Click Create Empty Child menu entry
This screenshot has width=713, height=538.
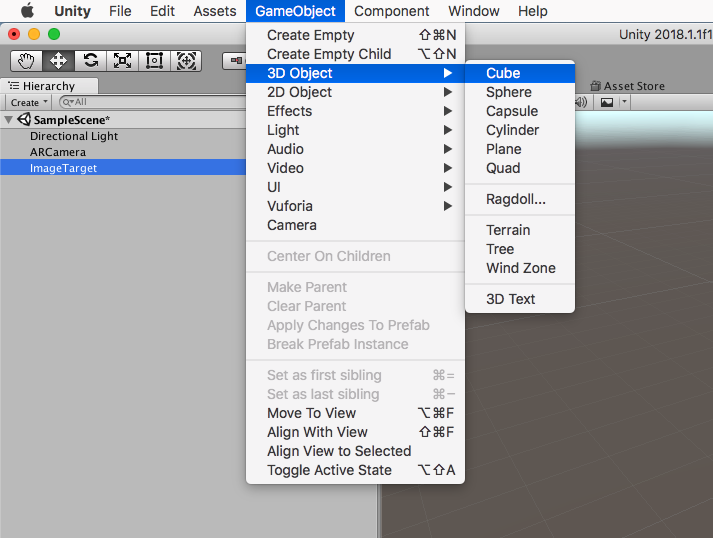[x=329, y=54]
